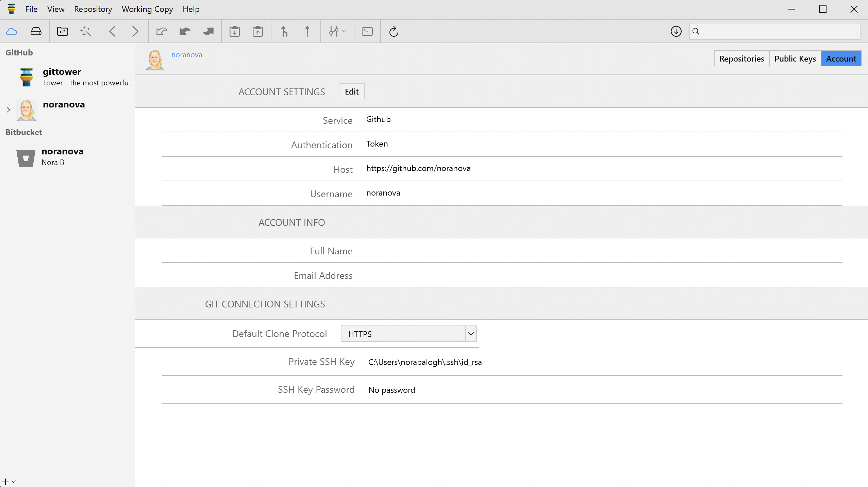The image size is (868, 487).
Task: Open the noranova profile link
Action: pos(187,55)
